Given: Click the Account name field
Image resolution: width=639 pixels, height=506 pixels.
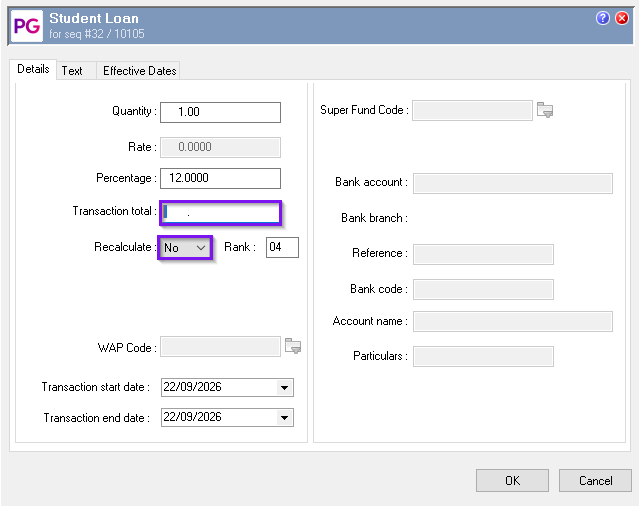Looking at the screenshot, I should pyautogui.click(x=513, y=321).
